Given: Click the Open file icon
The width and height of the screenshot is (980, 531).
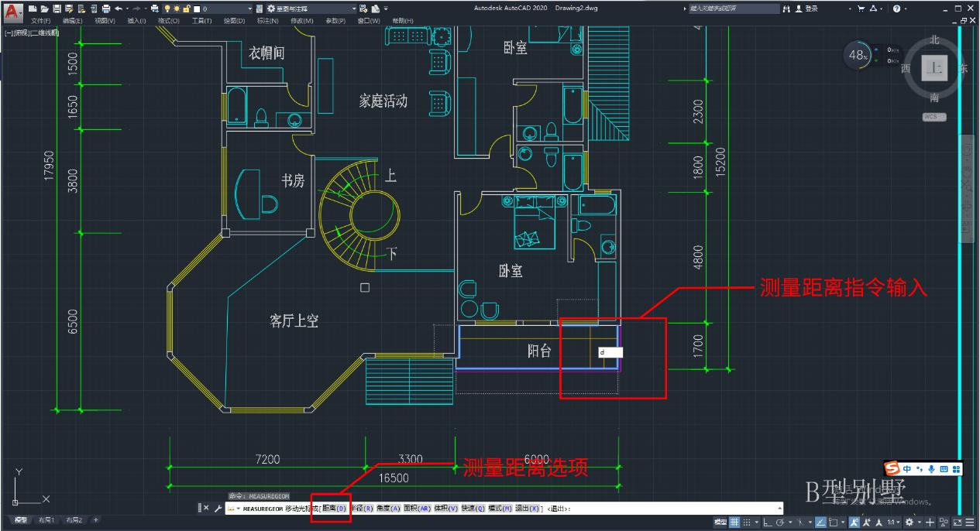Looking at the screenshot, I should (44, 8).
